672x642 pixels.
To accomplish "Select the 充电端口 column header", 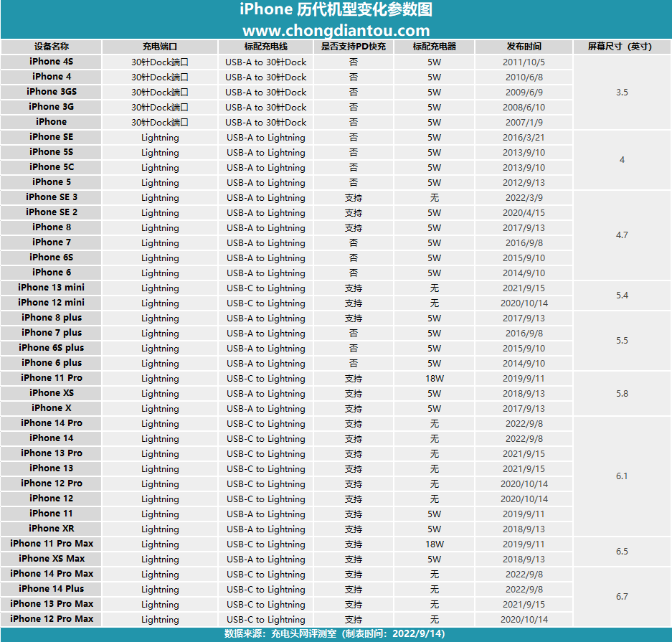I will pyautogui.click(x=160, y=47).
